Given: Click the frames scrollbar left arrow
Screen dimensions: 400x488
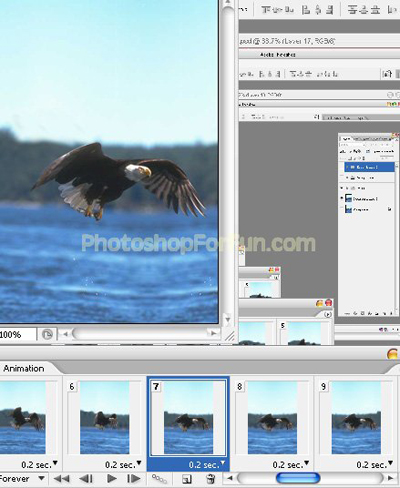Looking at the screenshot, I should (229, 478).
